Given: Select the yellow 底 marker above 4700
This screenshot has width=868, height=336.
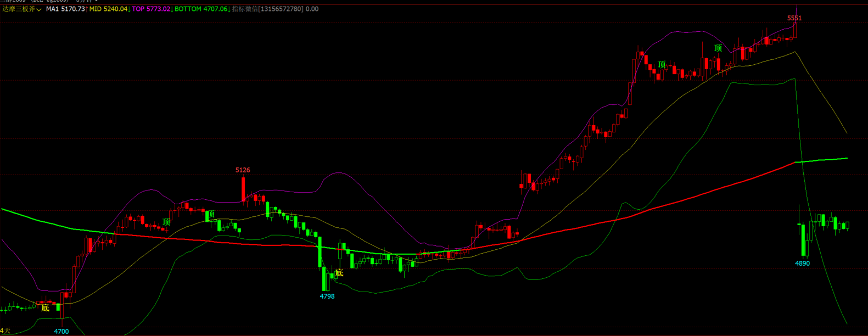Looking at the screenshot, I should coord(46,308).
